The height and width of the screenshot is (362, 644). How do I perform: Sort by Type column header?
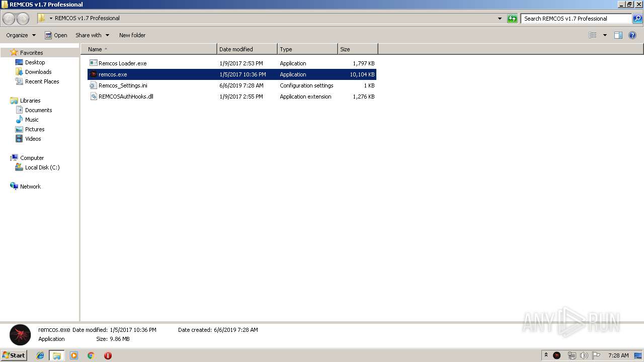click(307, 49)
